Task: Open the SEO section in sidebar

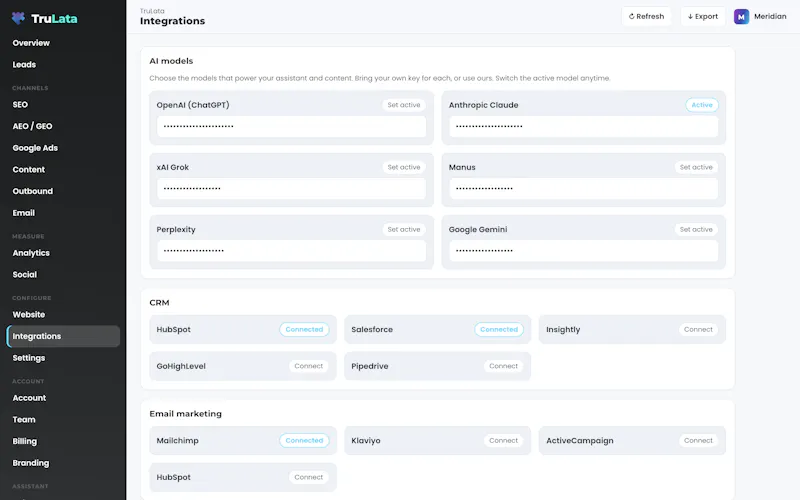Action: click(x=20, y=105)
